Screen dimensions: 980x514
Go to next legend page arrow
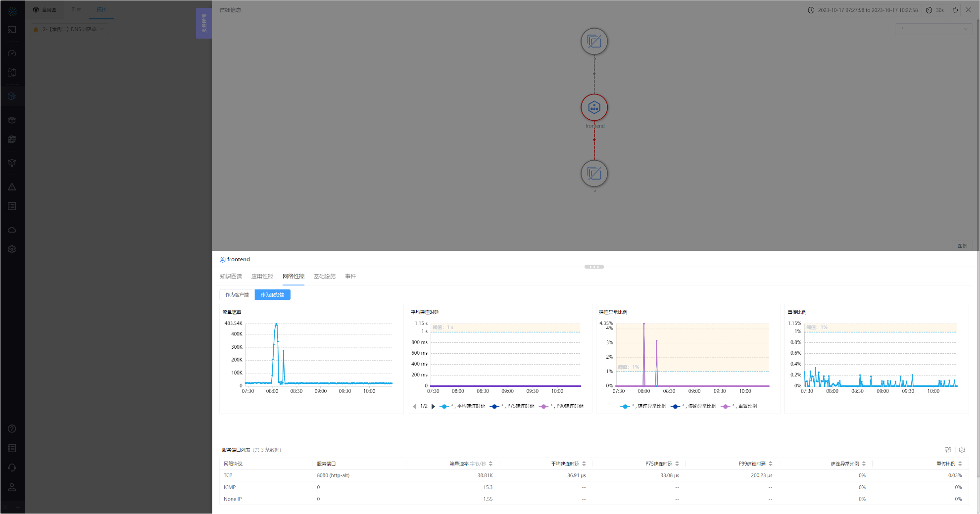pyautogui.click(x=433, y=406)
